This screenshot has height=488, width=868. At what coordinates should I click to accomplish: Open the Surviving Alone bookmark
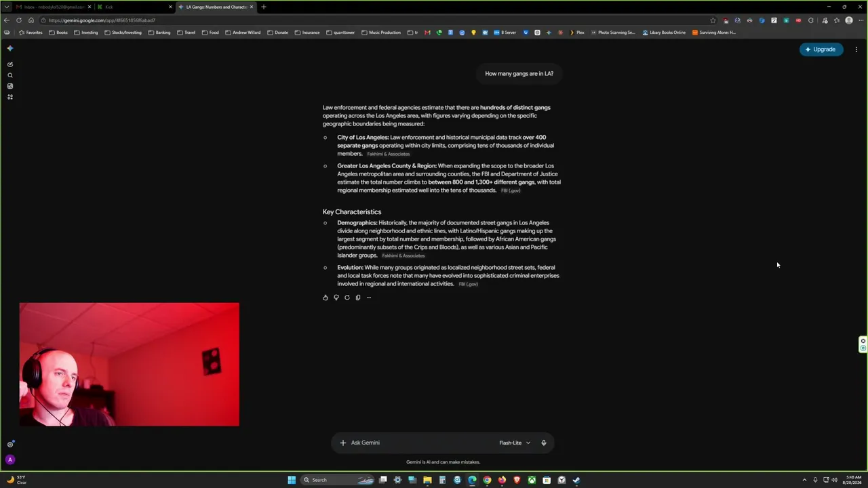point(714,33)
